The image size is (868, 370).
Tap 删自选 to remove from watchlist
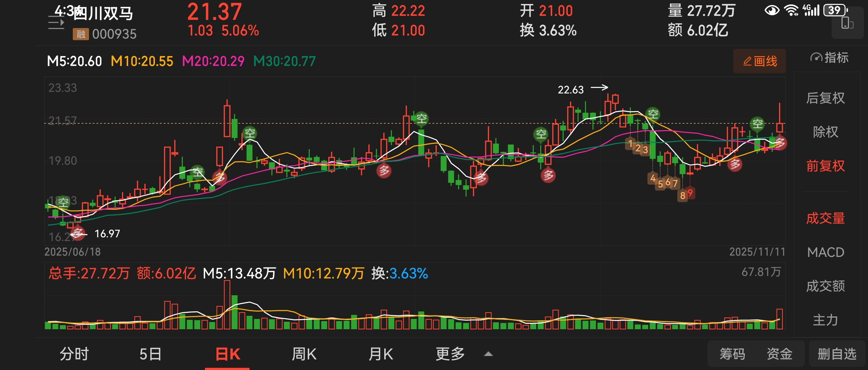[x=837, y=354]
